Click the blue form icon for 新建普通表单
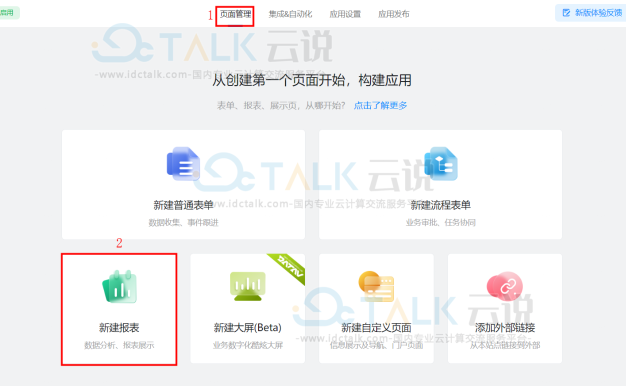Image resolution: width=626 pixels, height=386 pixels. (183, 164)
